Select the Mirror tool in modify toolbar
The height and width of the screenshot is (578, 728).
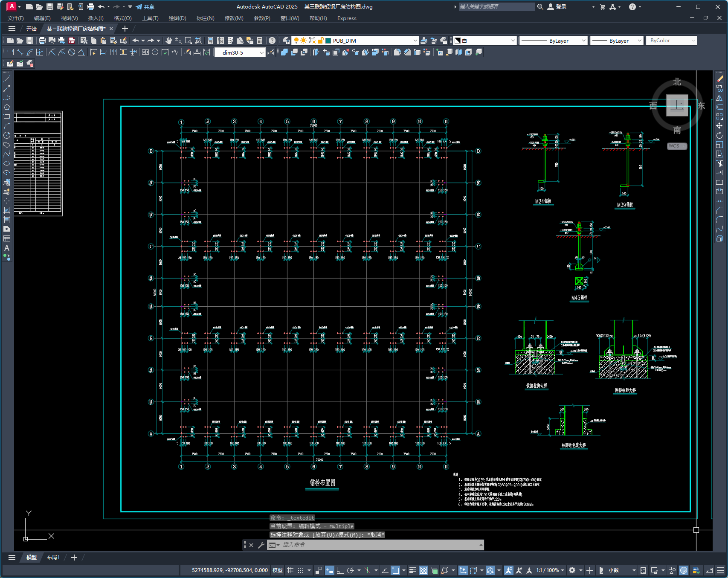(x=719, y=98)
